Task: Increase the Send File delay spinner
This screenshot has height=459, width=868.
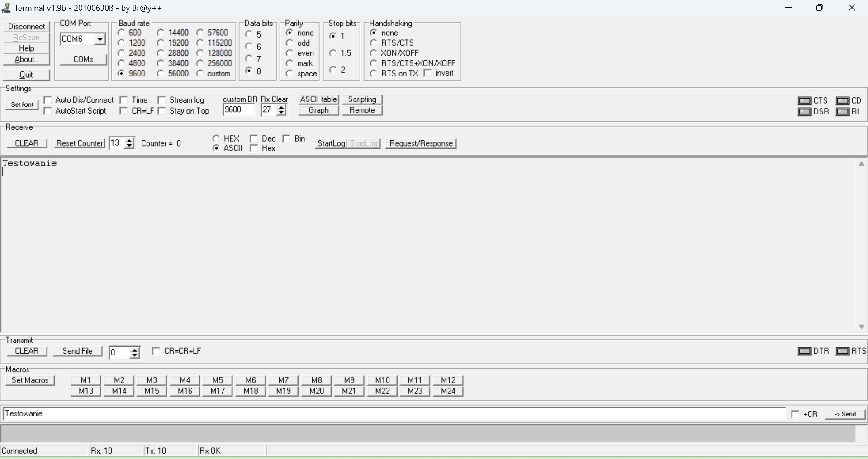Action: tap(135, 350)
